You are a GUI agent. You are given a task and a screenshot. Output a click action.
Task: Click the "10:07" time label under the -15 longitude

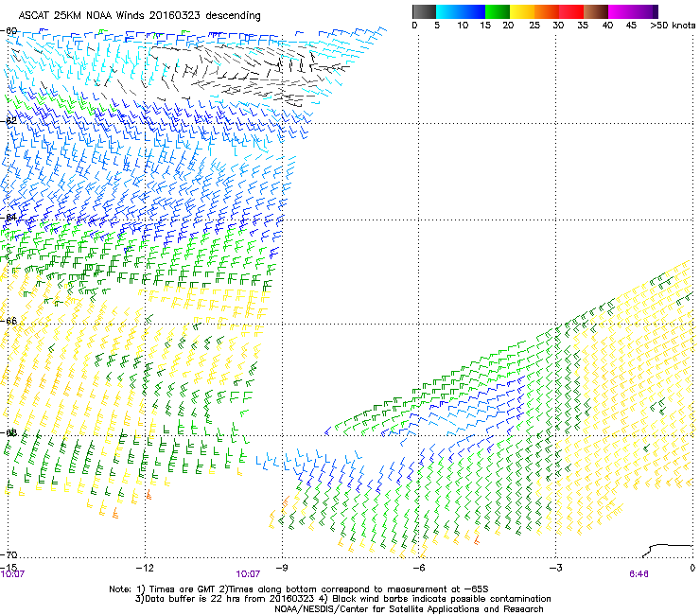coord(12,574)
